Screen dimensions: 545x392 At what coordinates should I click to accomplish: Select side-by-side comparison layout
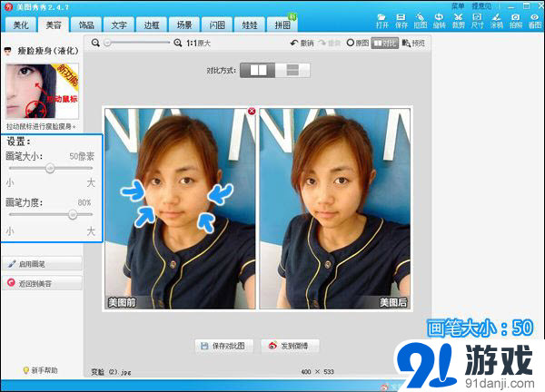coord(258,71)
